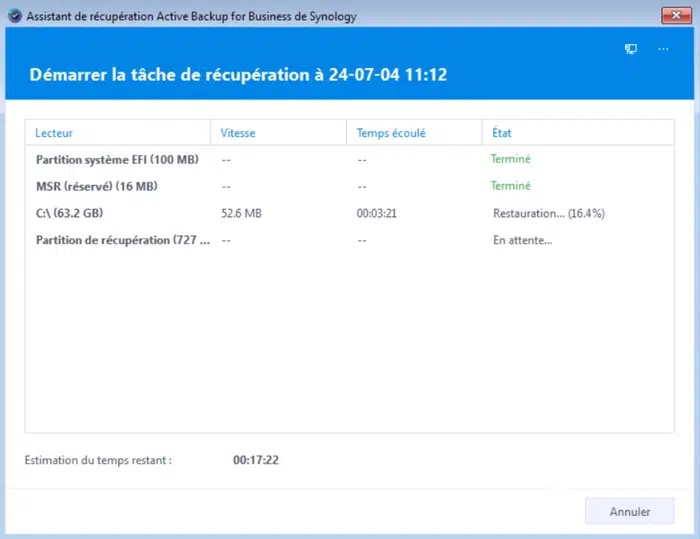Select the C:\ (63.2 GB) row
Screen dimensions: 700x539
(350, 213)
